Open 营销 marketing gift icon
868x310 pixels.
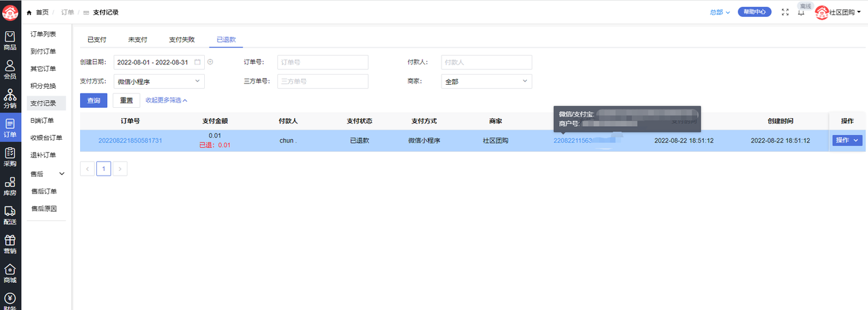point(10,244)
